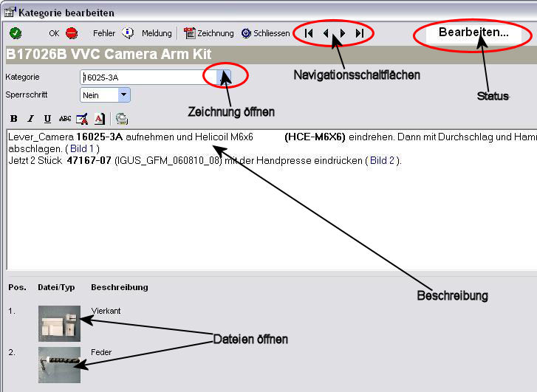Click the Meldung speech bubble icon
This screenshot has height=392, width=537.
coord(128,33)
